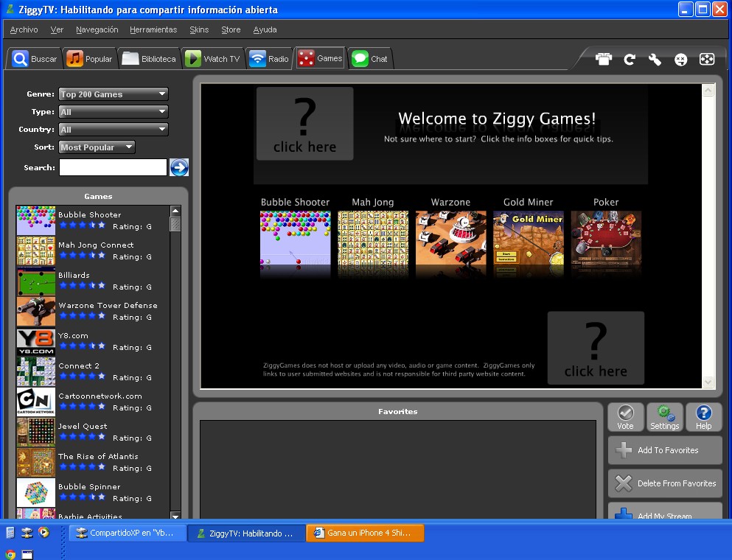Click the Jewel Quest list icon
Screen dimensions: 732x560
coord(36,432)
